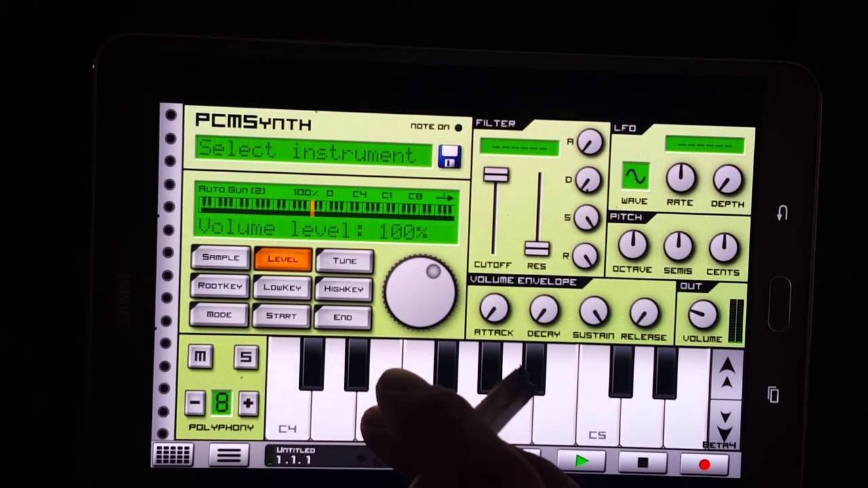Shift keyboard down with double down arrows
The height and width of the screenshot is (488, 868).
click(x=725, y=424)
